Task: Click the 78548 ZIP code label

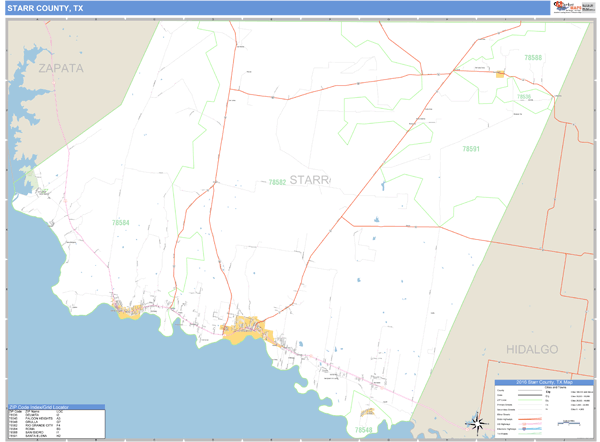Action: (x=363, y=430)
